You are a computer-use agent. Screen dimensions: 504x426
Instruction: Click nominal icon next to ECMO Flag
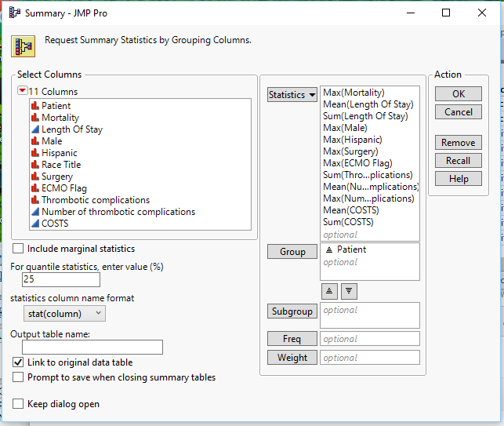click(x=35, y=188)
